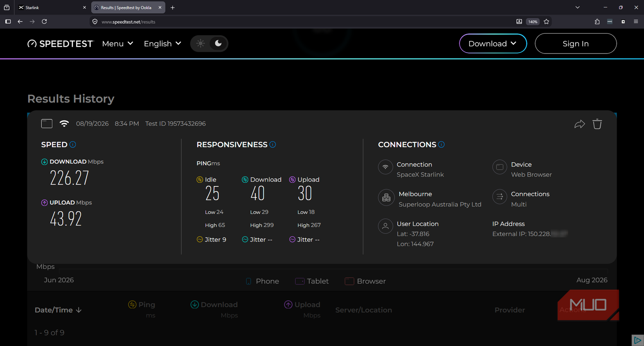Screen dimensions: 644x346
Task: Click the browser device icon beside Wi-Fi
Action: point(47,124)
